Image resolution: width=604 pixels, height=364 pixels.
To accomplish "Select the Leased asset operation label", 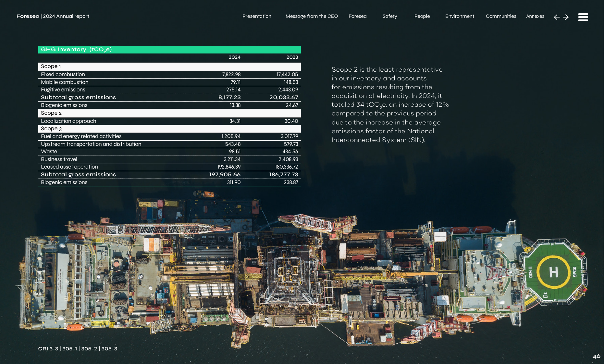I will [69, 167].
